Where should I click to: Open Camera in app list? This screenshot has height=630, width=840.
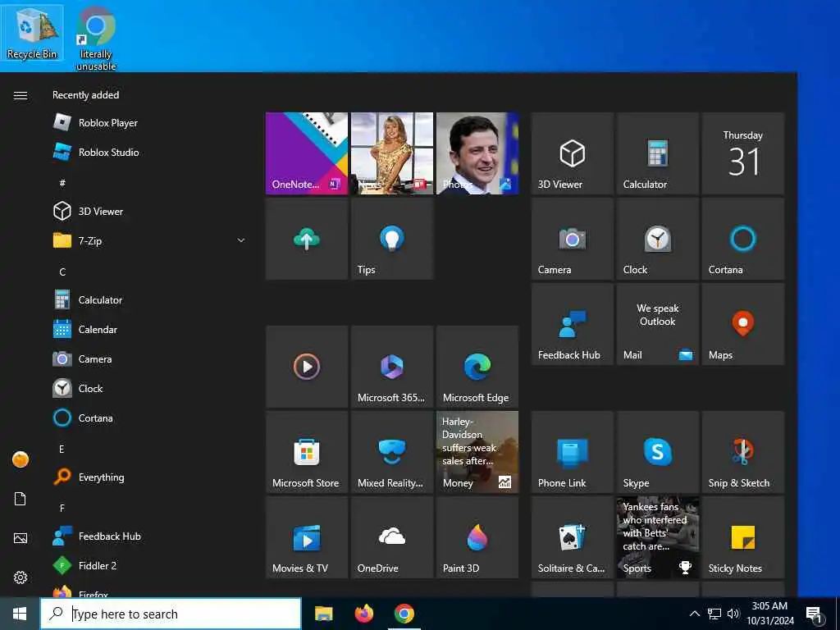pyautogui.click(x=150, y=359)
